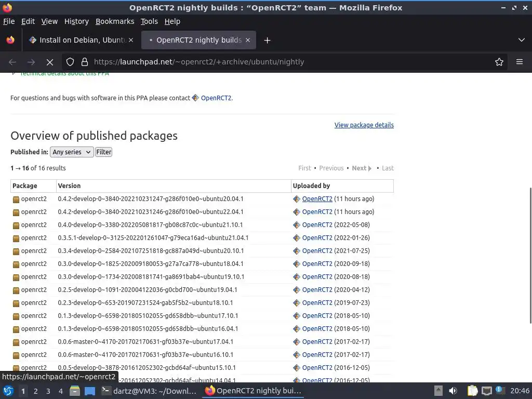The image size is (532, 399).
Task: Open the Help menu
Action: [x=172, y=21]
